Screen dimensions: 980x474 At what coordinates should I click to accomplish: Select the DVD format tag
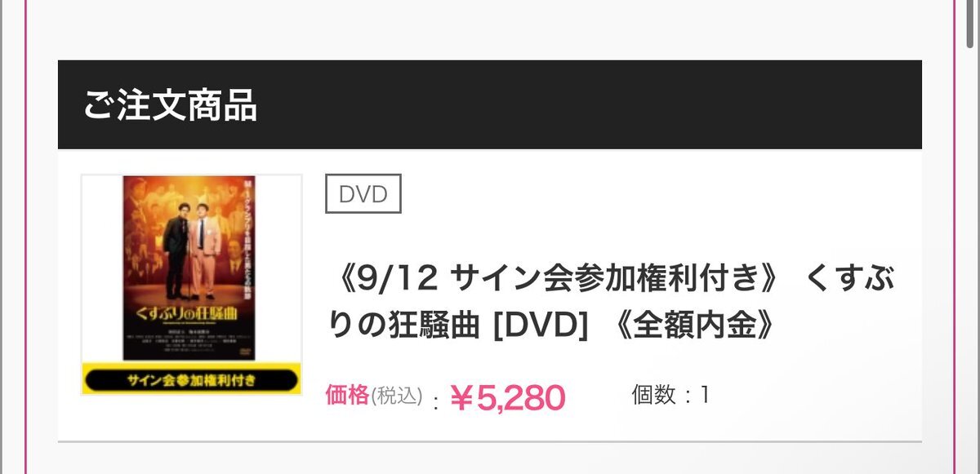tap(363, 193)
